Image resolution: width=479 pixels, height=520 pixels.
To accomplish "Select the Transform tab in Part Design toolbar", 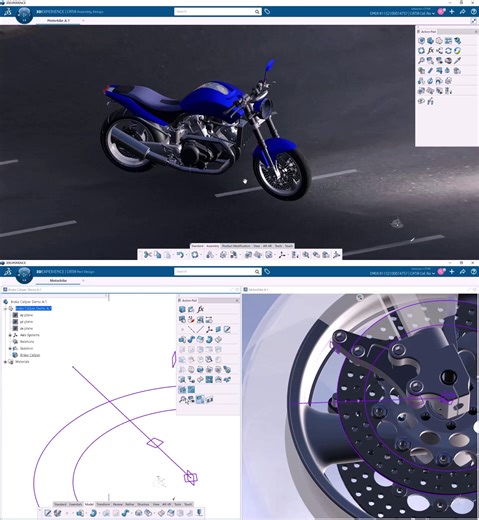I will click(x=103, y=504).
